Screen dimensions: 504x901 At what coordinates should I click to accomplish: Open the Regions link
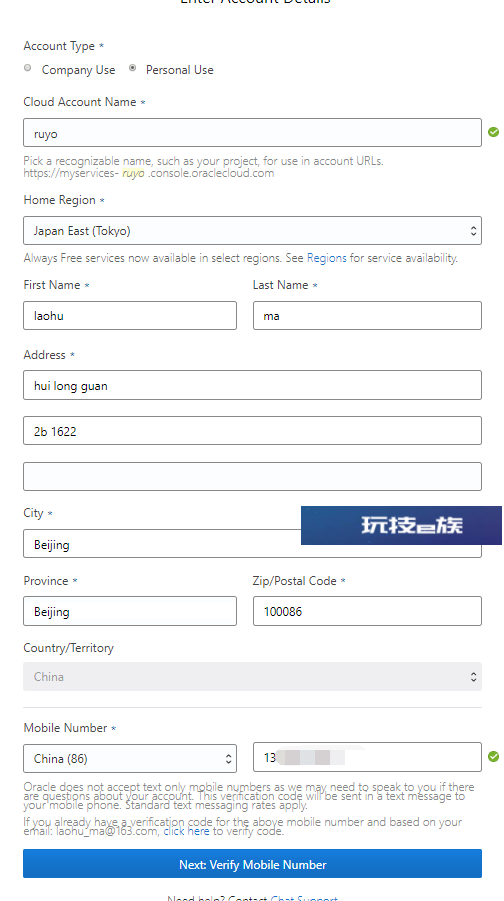point(326,258)
